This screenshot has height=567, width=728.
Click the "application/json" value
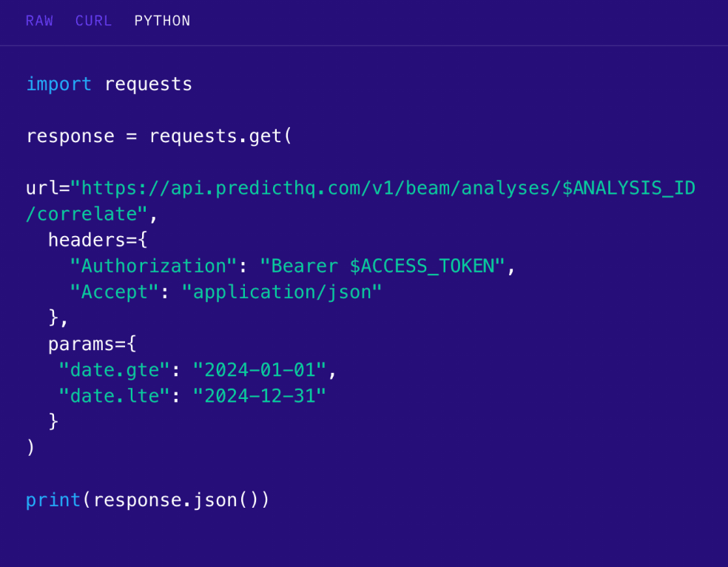[287, 292]
